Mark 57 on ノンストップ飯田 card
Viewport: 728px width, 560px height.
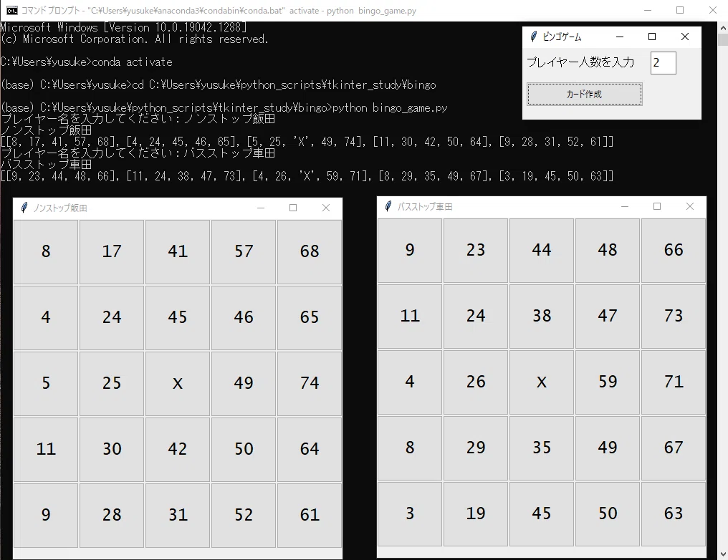pos(244,251)
